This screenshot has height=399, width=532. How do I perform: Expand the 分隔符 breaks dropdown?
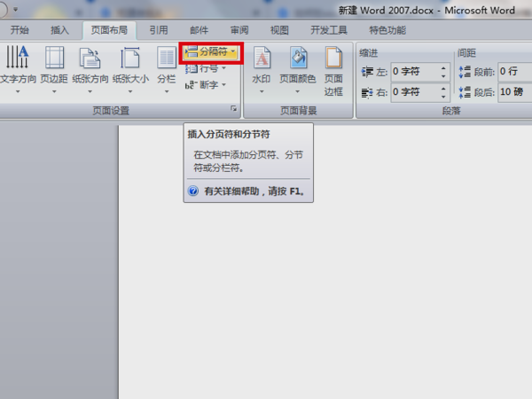point(211,52)
